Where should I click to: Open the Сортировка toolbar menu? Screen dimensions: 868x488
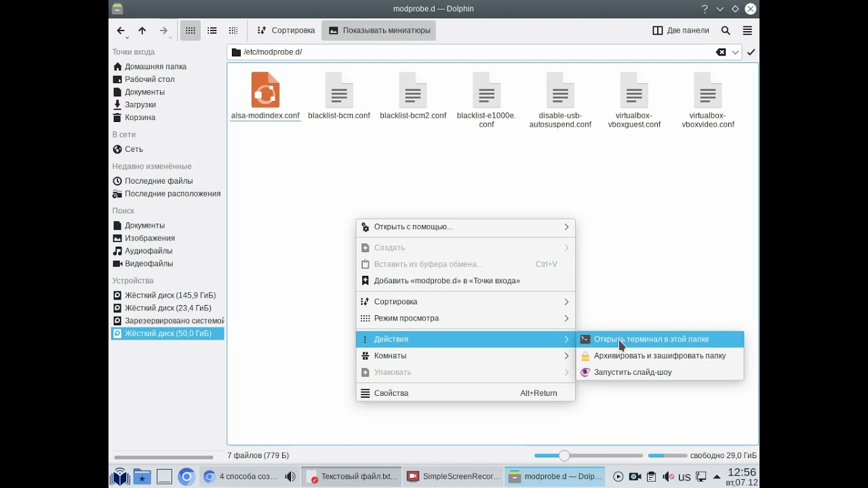(285, 30)
